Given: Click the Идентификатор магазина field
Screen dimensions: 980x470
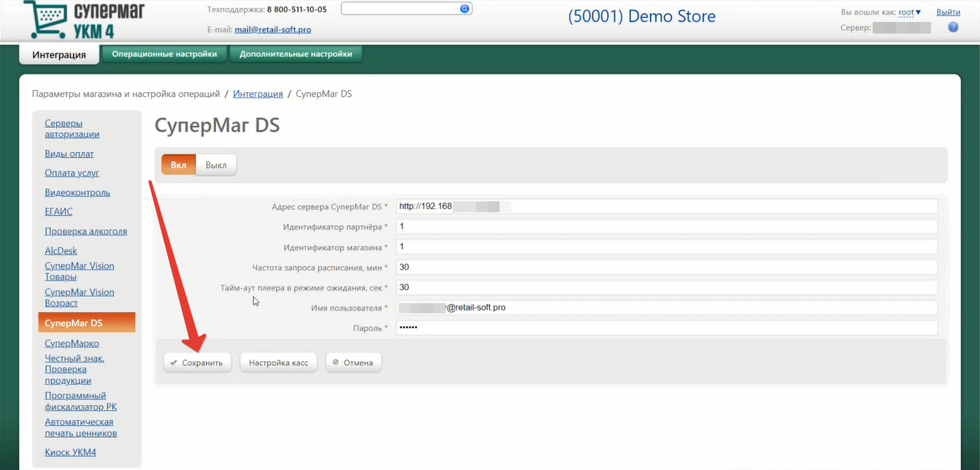Looking at the screenshot, I should (x=667, y=247).
